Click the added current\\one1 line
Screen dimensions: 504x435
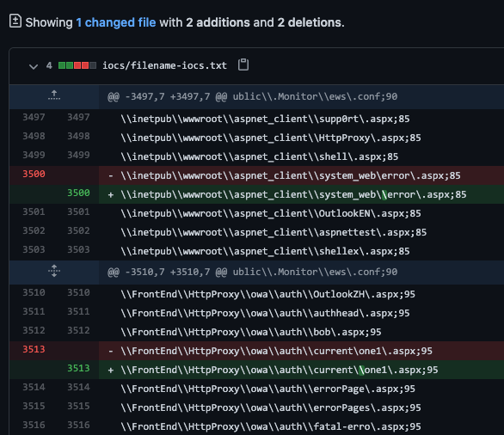[280, 371]
